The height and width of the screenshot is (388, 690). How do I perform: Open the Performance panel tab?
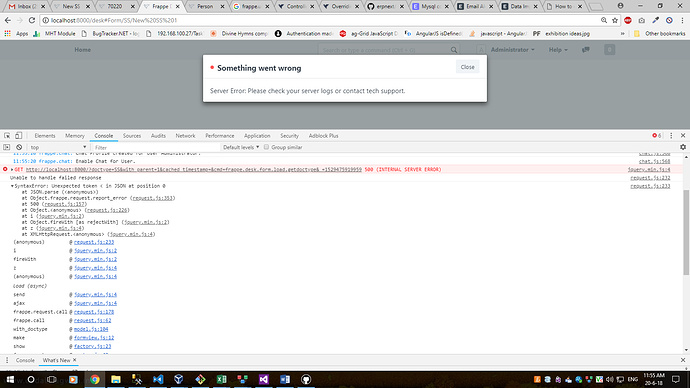(x=220, y=136)
